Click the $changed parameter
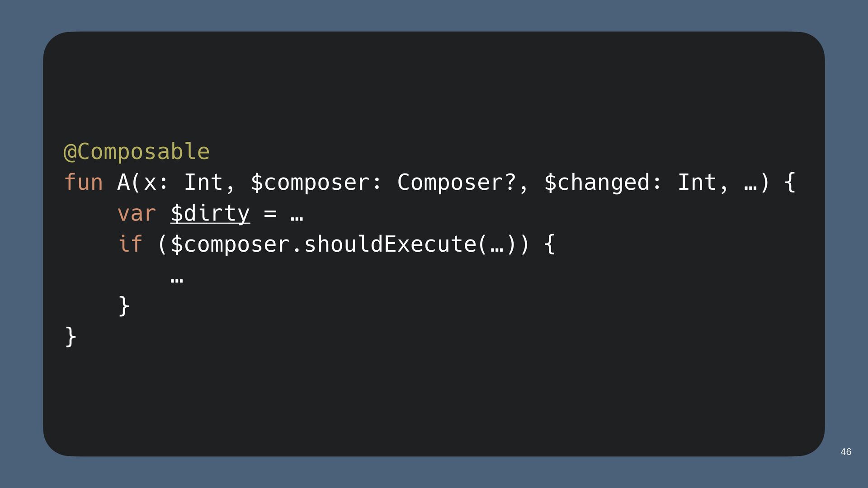 tap(597, 183)
